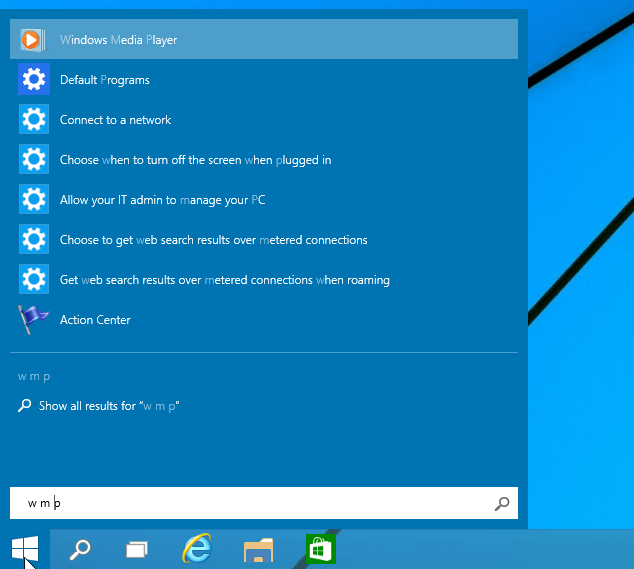Open Task View from the taskbar
This screenshot has height=569, width=634.
(x=137, y=548)
